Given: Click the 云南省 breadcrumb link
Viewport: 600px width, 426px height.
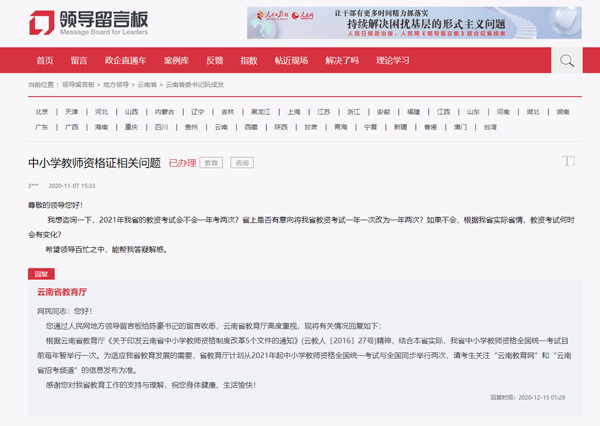Looking at the screenshot, I should coord(147,85).
